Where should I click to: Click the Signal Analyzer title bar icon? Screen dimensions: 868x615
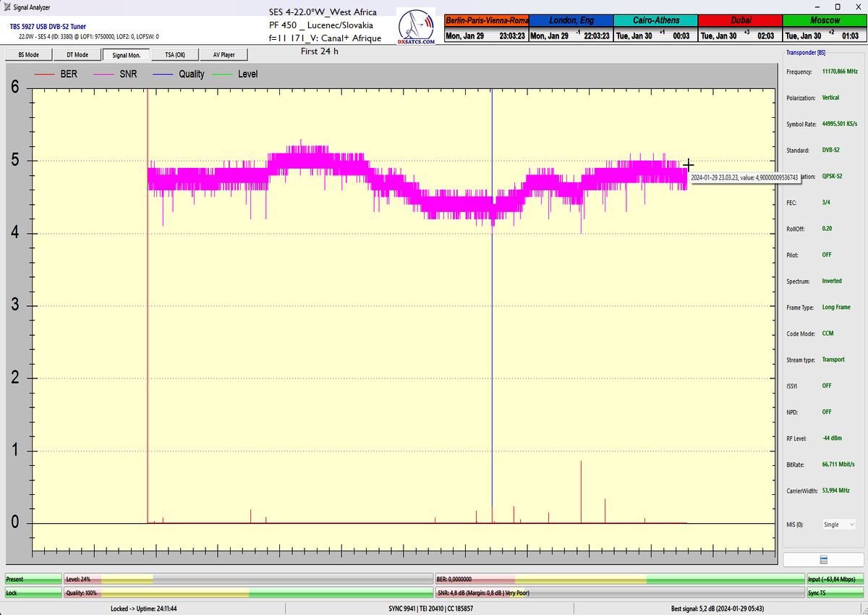click(x=7, y=7)
